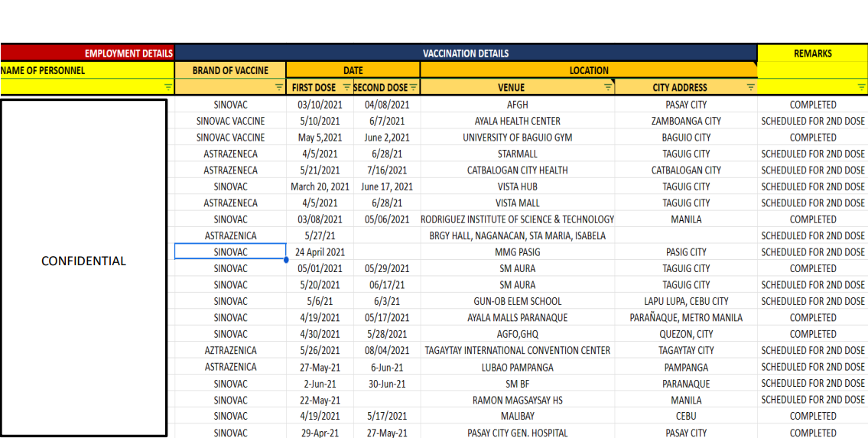Select the AYALA MALLS PARANAQUE cell

click(x=517, y=318)
